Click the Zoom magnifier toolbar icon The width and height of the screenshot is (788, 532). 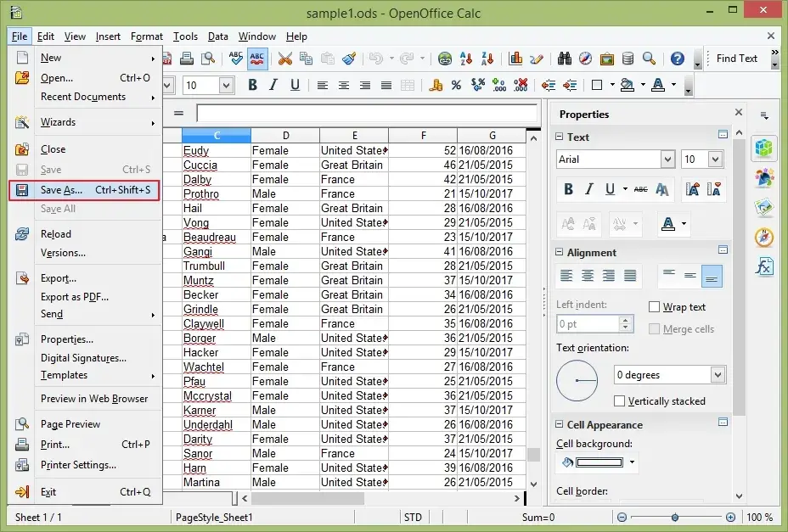pyautogui.click(x=649, y=59)
